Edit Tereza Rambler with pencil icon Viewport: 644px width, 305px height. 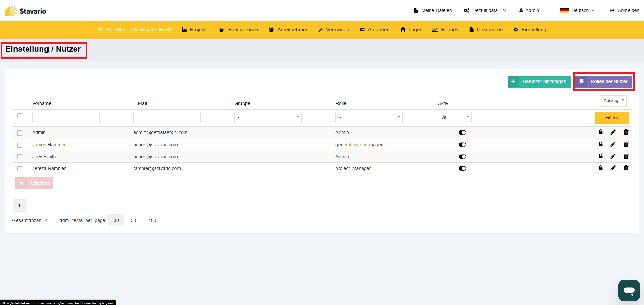click(613, 168)
